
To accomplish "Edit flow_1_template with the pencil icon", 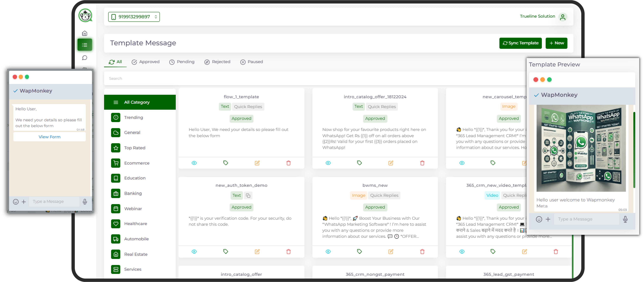I will pyautogui.click(x=257, y=163).
